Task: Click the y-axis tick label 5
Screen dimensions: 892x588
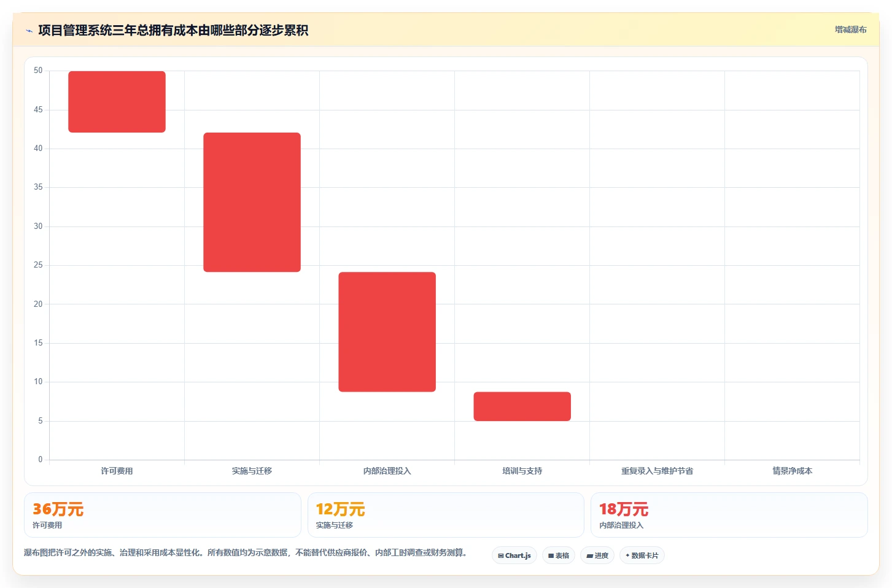Action: coord(41,421)
